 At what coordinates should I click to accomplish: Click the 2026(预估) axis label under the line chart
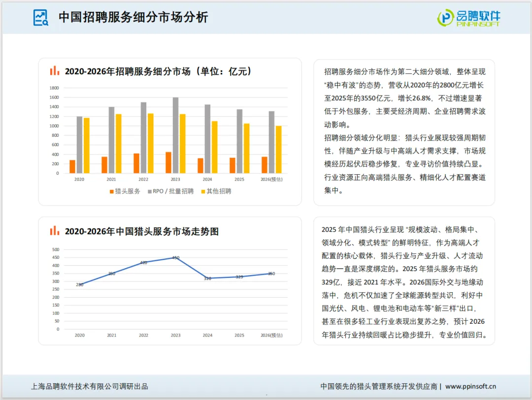point(271,335)
